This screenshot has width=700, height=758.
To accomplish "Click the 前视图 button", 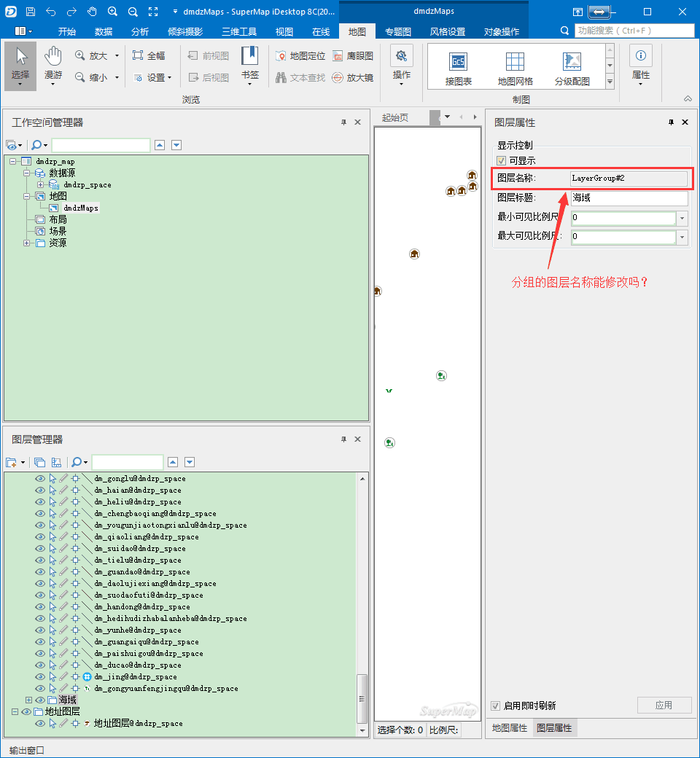I will click(x=209, y=56).
